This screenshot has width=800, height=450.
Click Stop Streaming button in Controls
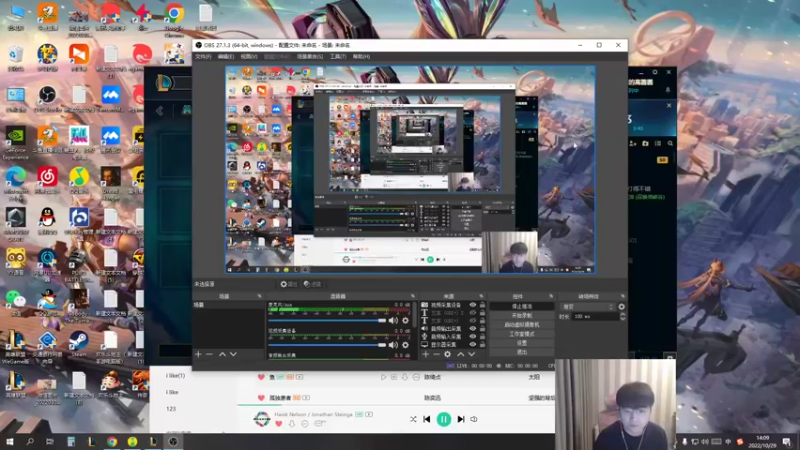pos(521,307)
